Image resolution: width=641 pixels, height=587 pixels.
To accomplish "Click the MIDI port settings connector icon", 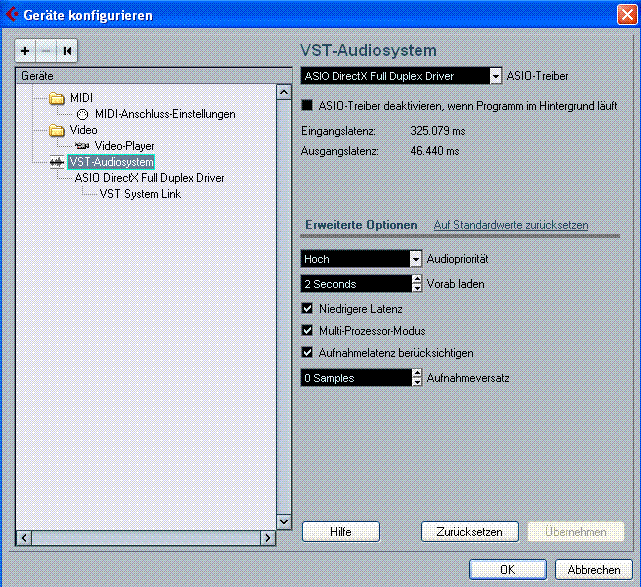I will tap(83, 114).
